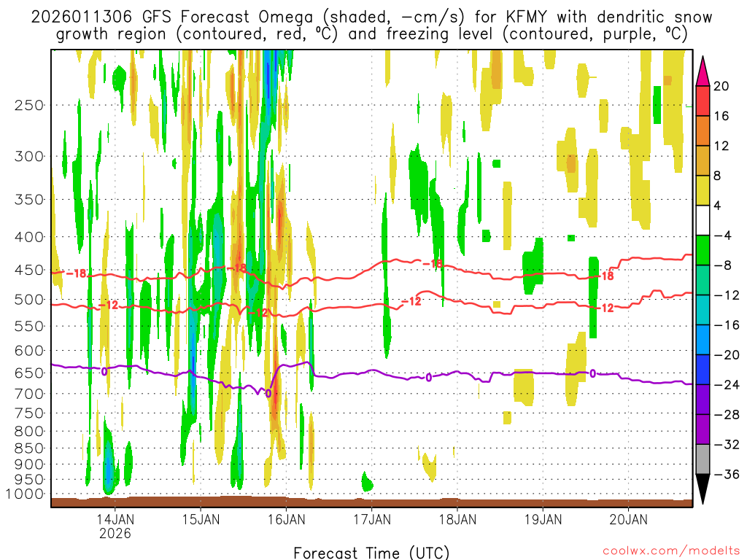Click the red color swatch below 20

(x=703, y=101)
